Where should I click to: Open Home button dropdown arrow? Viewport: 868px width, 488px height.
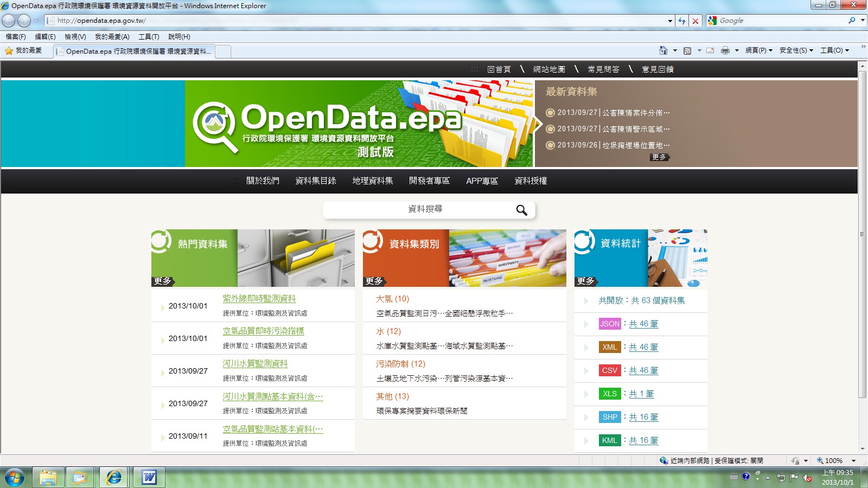click(675, 50)
